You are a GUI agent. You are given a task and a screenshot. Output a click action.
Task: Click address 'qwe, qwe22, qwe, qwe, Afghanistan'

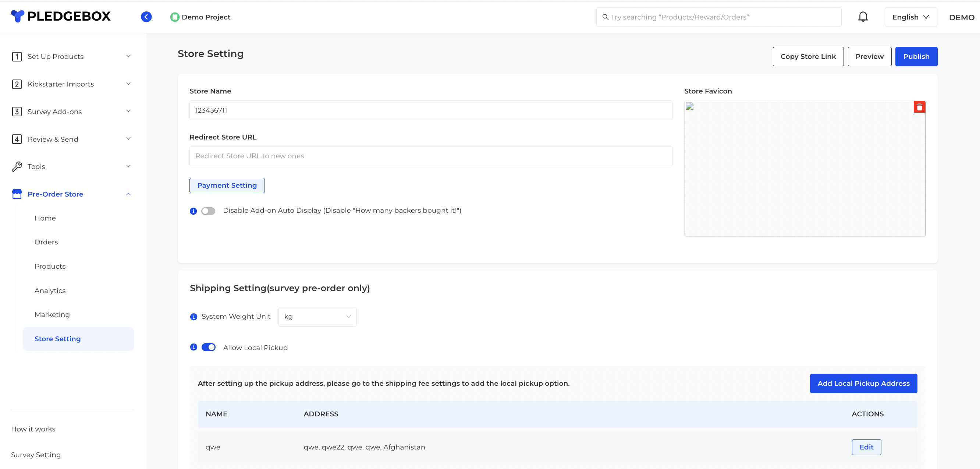click(x=364, y=447)
